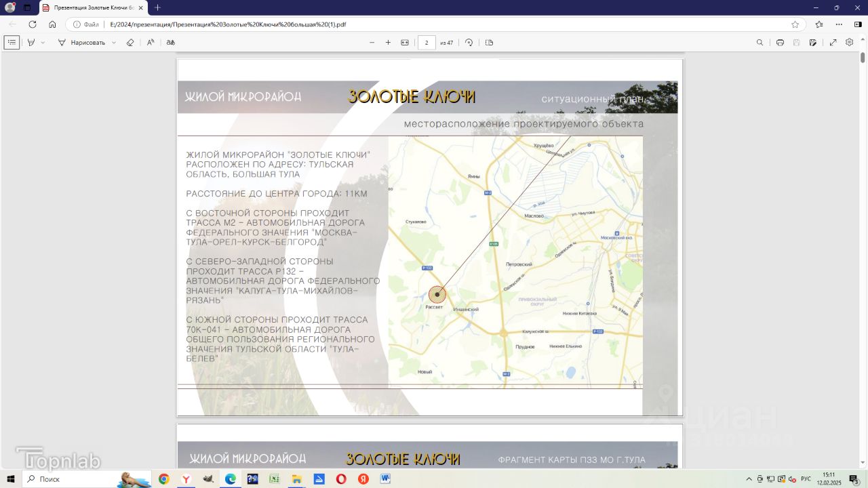The width and height of the screenshot is (868, 488).
Task: Select the highlight marker tool
Action: 31,42
